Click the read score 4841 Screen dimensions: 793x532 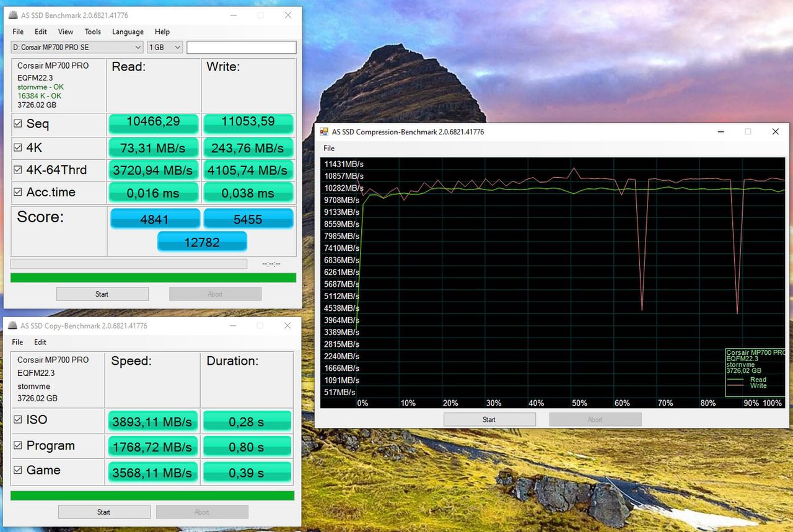click(x=155, y=219)
